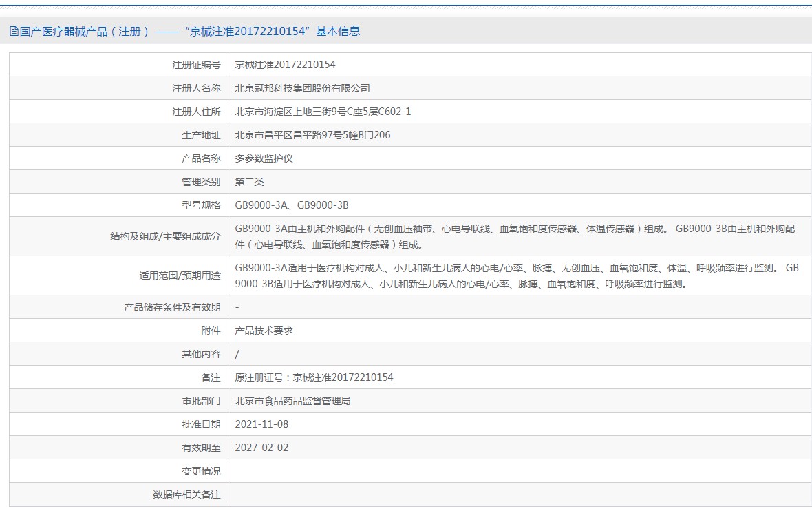Click the 附件 label
This screenshot has height=509, width=812.
pos(211,331)
